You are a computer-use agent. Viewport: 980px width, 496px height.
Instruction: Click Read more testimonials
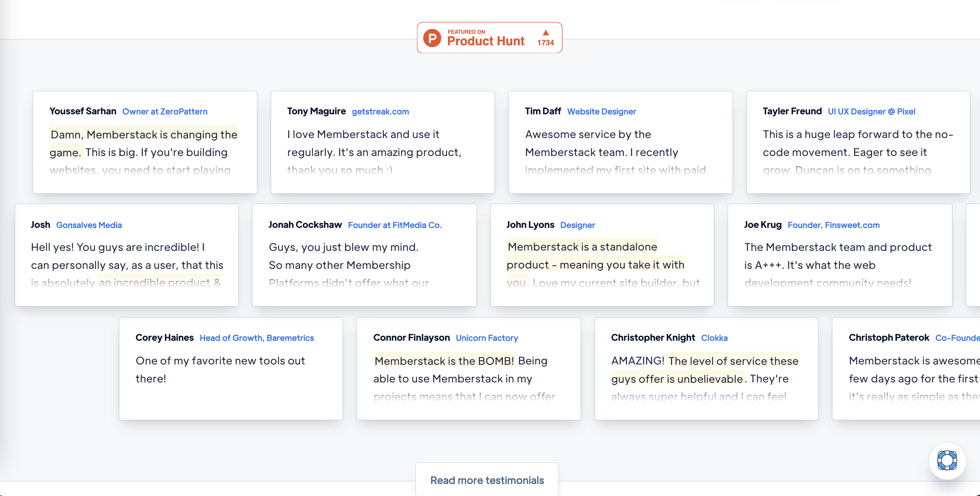click(x=487, y=480)
